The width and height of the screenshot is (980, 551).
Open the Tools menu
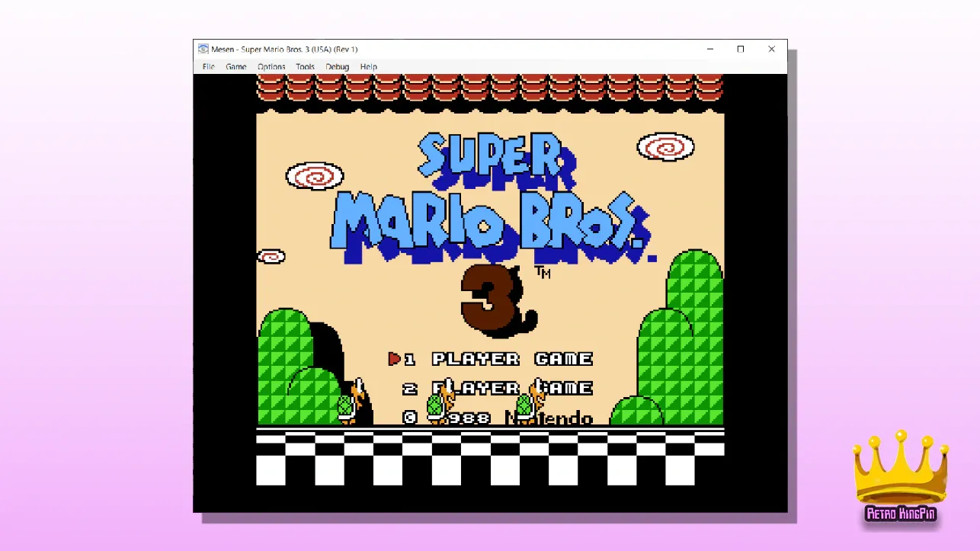[305, 67]
